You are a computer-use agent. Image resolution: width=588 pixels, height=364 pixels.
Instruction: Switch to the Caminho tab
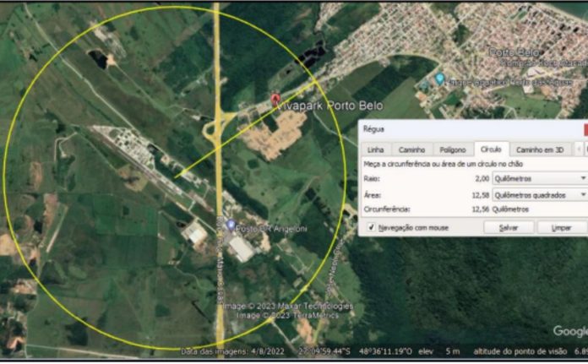411,149
